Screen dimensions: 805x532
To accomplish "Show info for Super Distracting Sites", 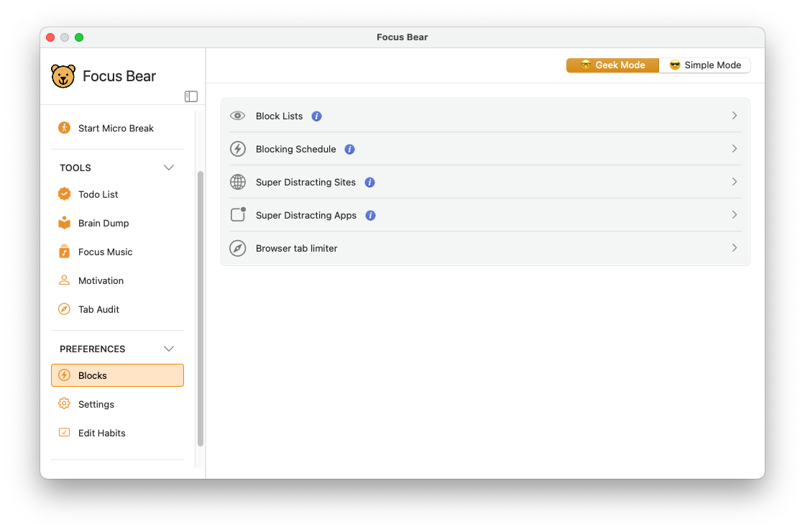I will tap(369, 183).
